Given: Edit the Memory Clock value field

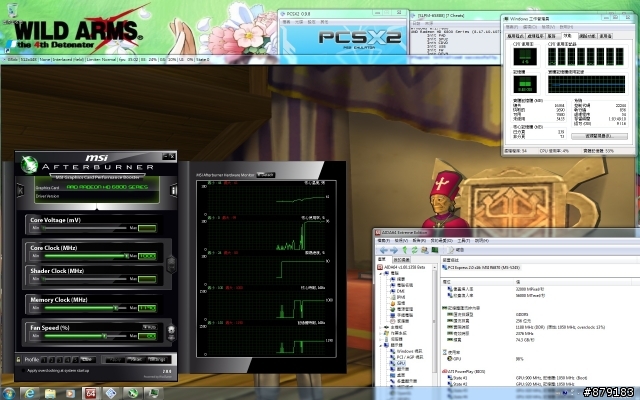Looking at the screenshot, I should [147, 308].
